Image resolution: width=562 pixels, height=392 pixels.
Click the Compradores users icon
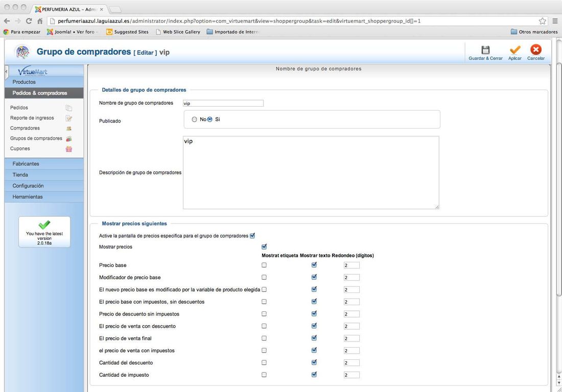pos(69,128)
